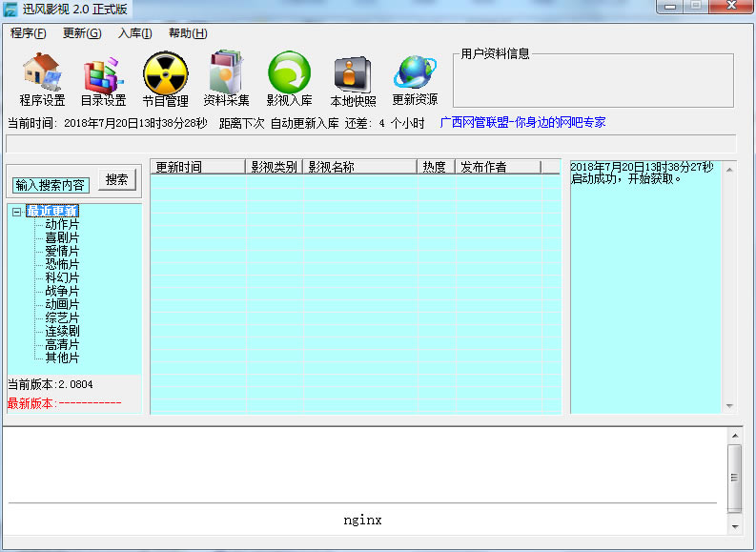The height and width of the screenshot is (552, 756).
Task: Open the 更新(G) menu
Action: pos(81,33)
